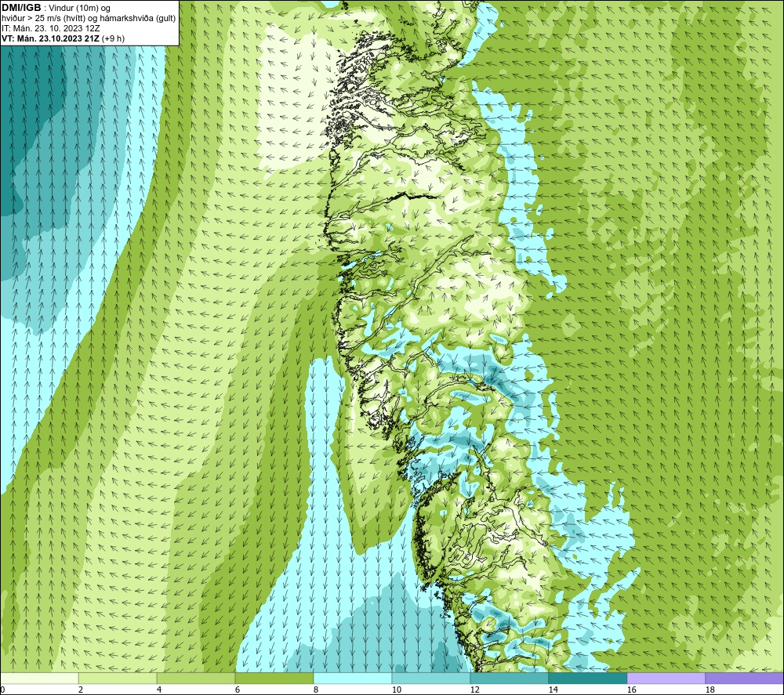Click the pale cream 0–2 m/s legend swatch
The image size is (784, 695).
(x=39, y=678)
